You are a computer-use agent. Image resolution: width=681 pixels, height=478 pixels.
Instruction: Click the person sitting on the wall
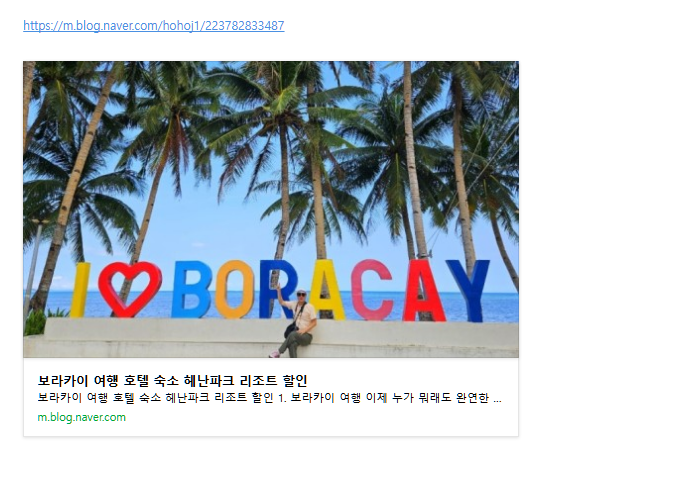click(x=296, y=323)
